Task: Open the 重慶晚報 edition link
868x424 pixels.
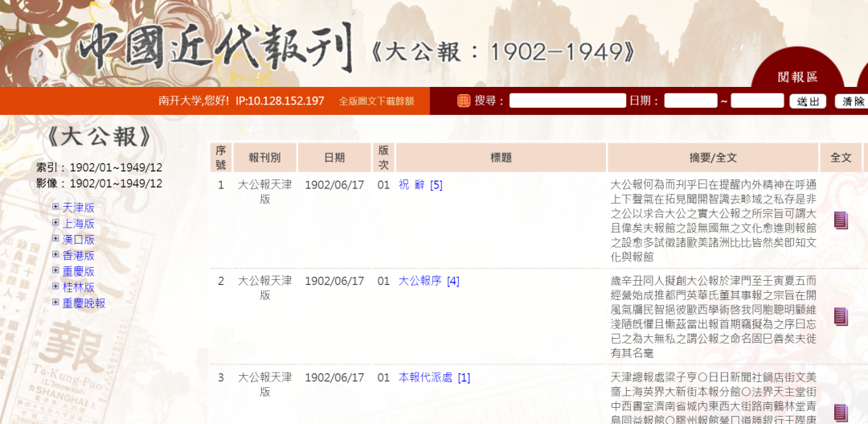Action: [x=84, y=303]
